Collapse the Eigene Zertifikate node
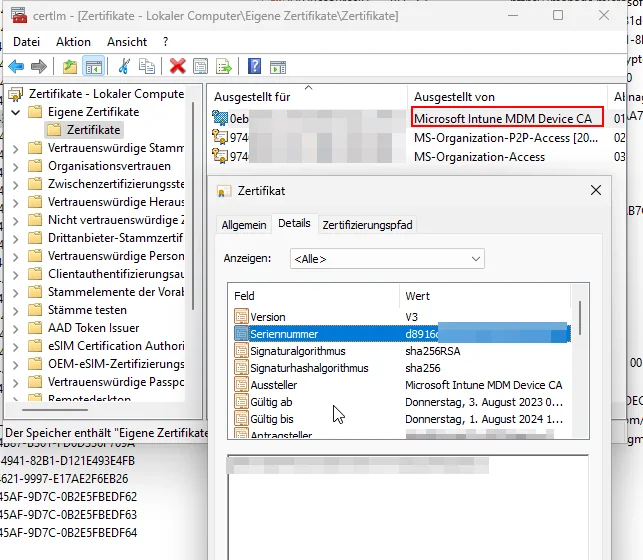This screenshot has width=643, height=560. (x=16, y=112)
